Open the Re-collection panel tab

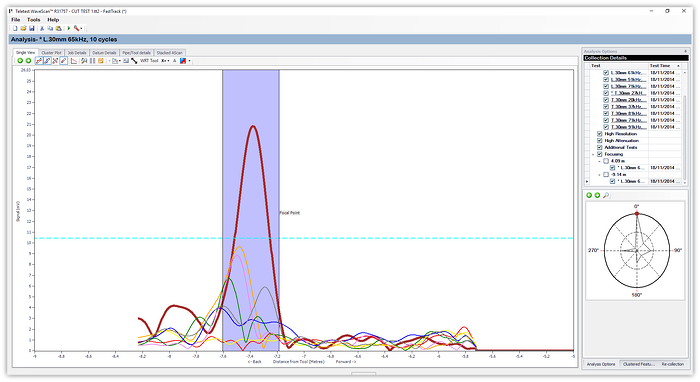coord(672,364)
